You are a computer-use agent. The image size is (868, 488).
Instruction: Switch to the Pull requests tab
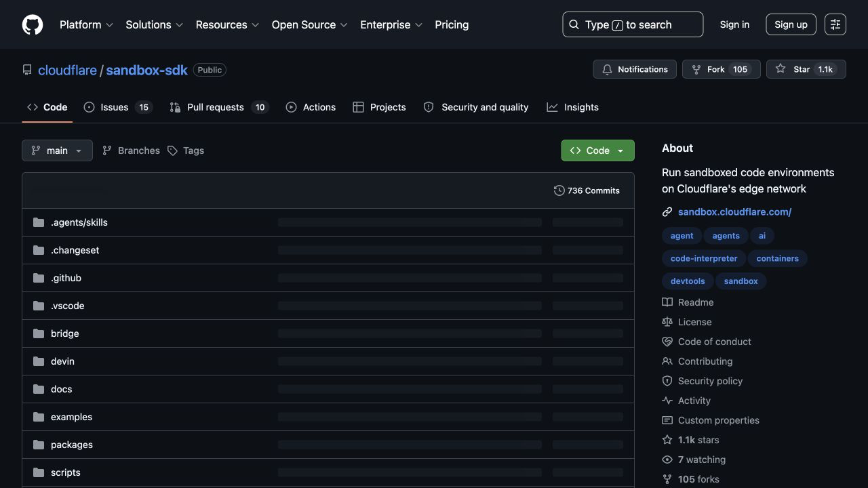click(219, 107)
